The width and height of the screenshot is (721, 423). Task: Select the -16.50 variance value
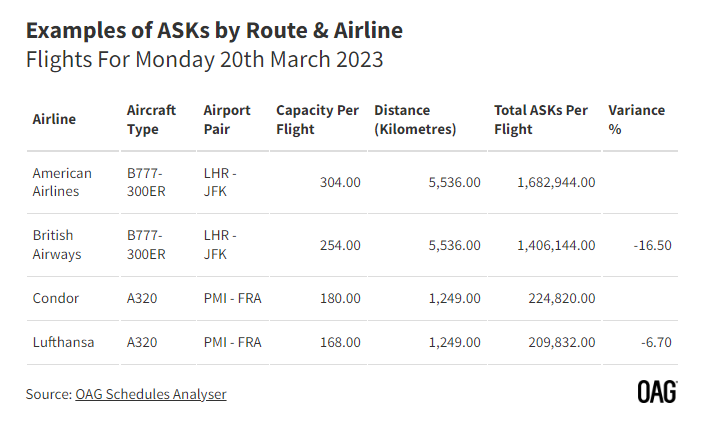652,246
